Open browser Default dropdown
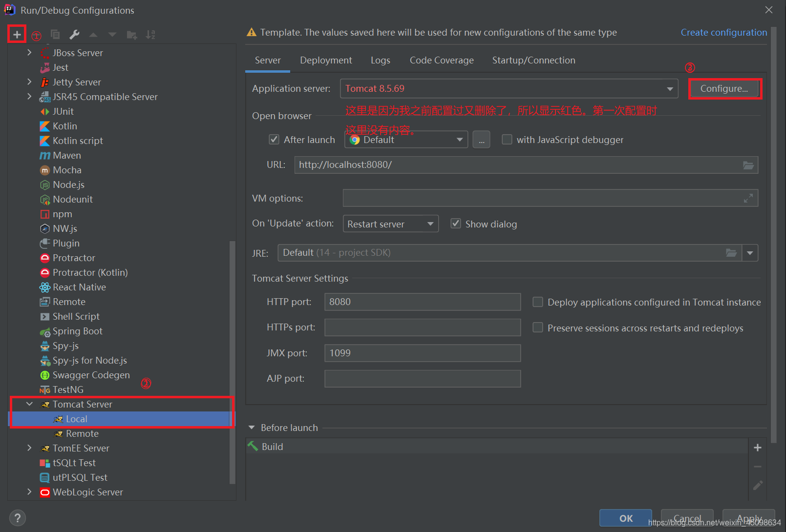This screenshot has width=786, height=532. (x=406, y=140)
